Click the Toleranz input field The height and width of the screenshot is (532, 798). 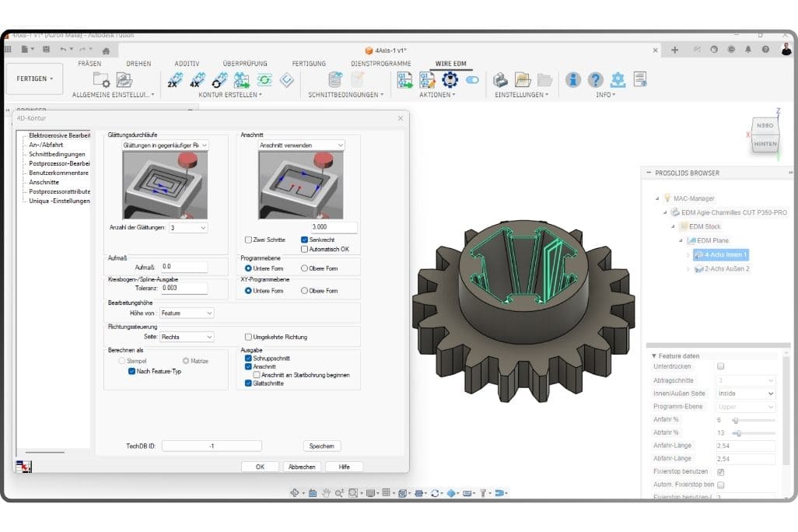(x=184, y=288)
